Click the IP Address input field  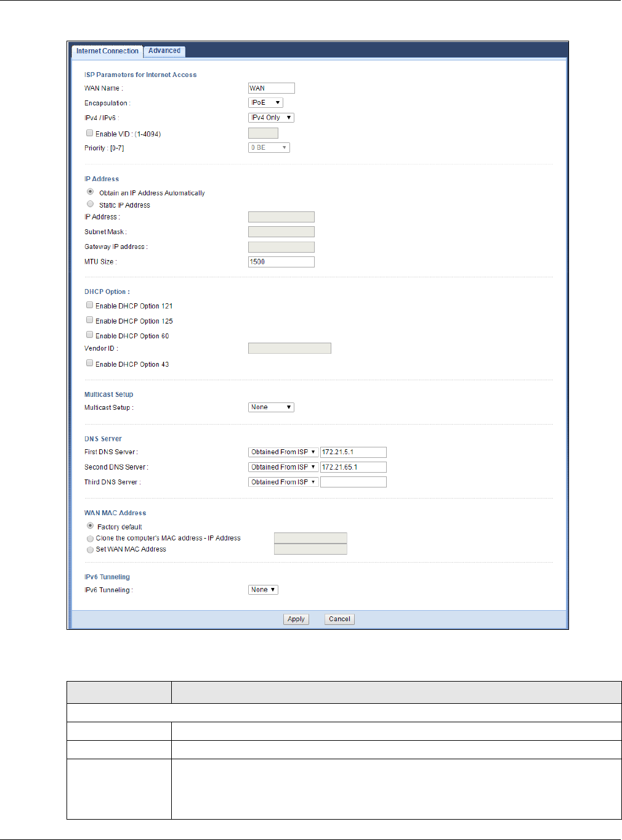point(281,217)
